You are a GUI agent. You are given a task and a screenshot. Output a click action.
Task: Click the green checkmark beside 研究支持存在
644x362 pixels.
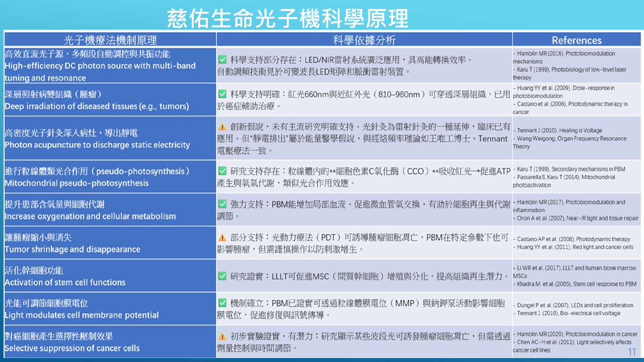point(222,172)
